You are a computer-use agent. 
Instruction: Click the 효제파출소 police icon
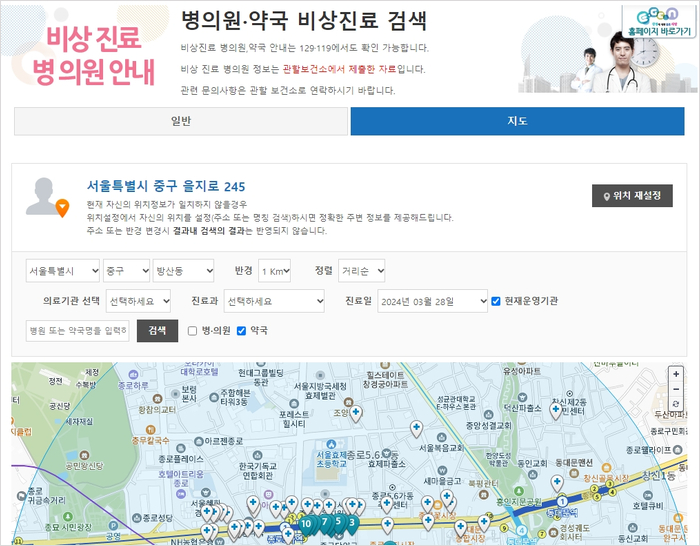[x=387, y=453]
